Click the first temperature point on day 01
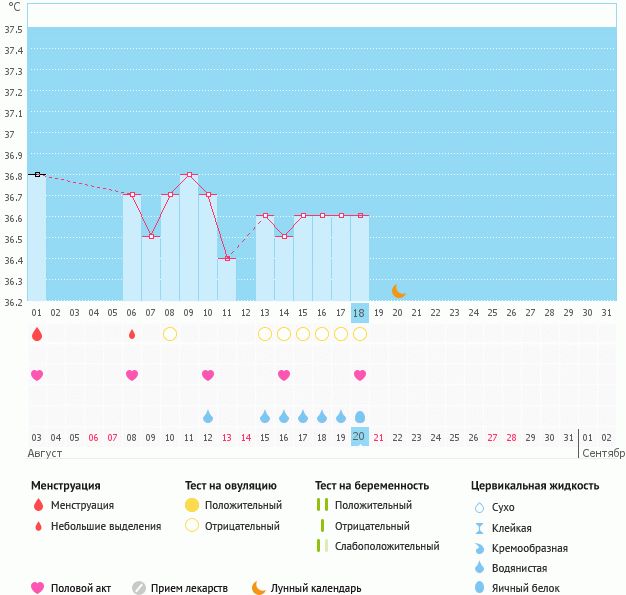Image resolution: width=626 pixels, height=595 pixels. pyautogui.click(x=37, y=175)
